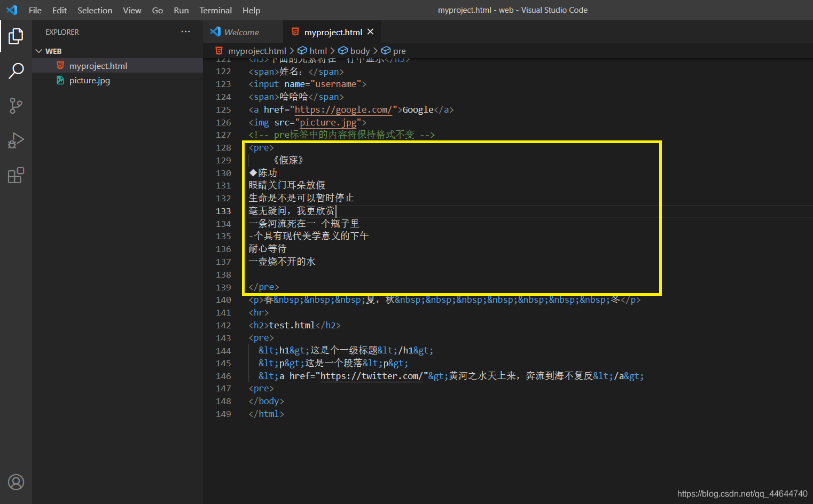Click the pre breadcrumb segment
The image size is (813, 504).
[x=399, y=51]
